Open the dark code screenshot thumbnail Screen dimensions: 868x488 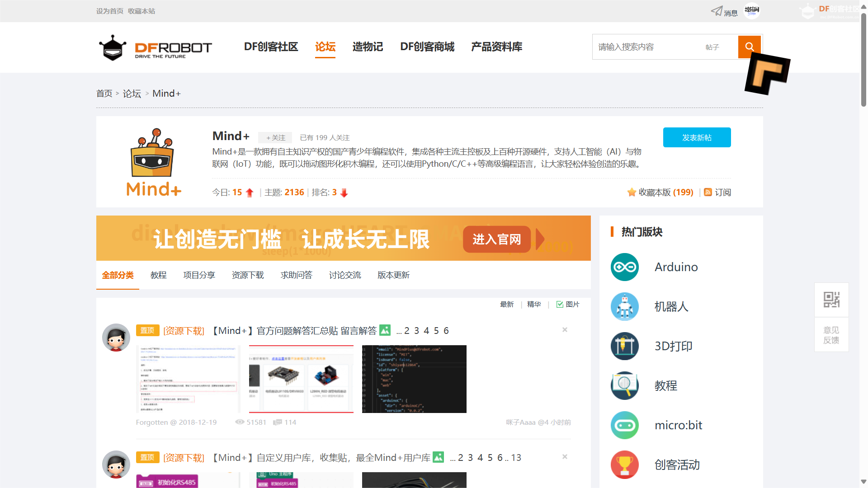[414, 379]
